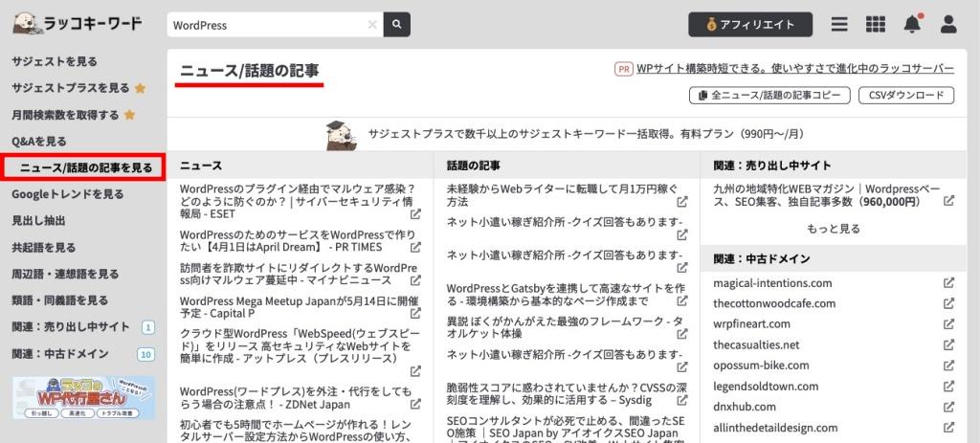The height and width of the screenshot is (443, 980).
Task: Open external link for 九州の地域特化WEBマガジン
Action: [x=948, y=201]
